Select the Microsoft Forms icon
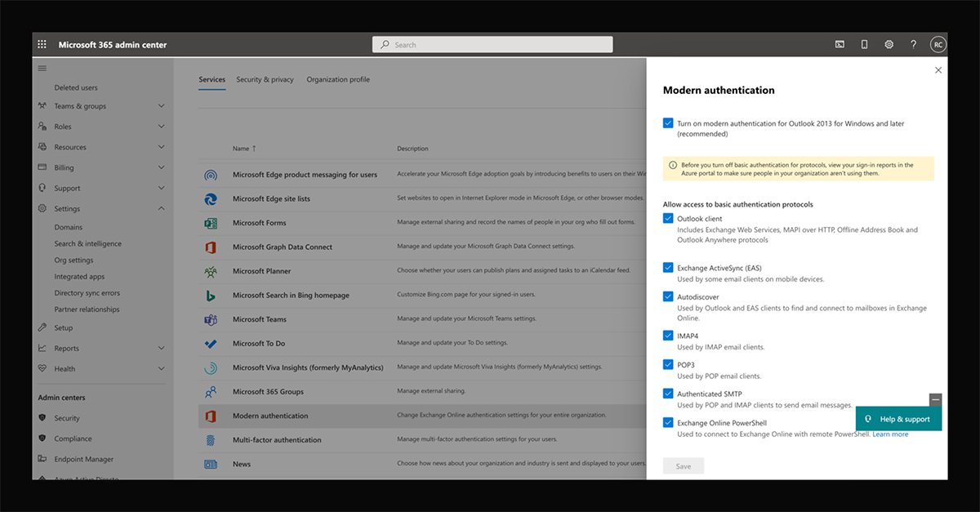Image resolution: width=980 pixels, height=512 pixels. tap(212, 222)
